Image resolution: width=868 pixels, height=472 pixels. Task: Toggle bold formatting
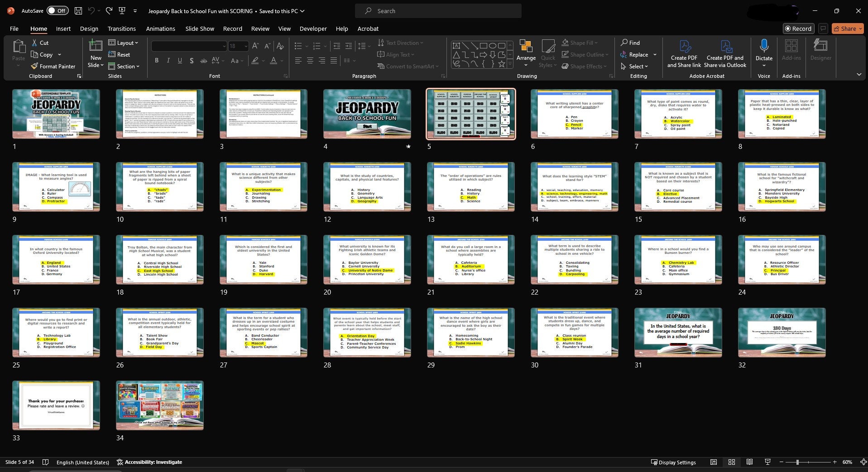[x=156, y=60]
